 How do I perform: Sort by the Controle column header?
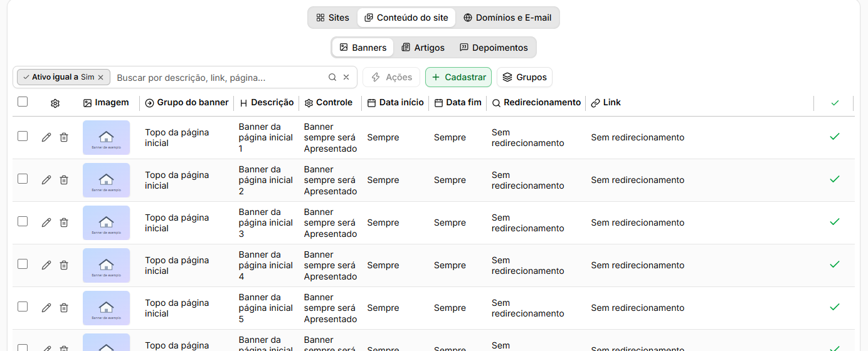[x=329, y=103]
